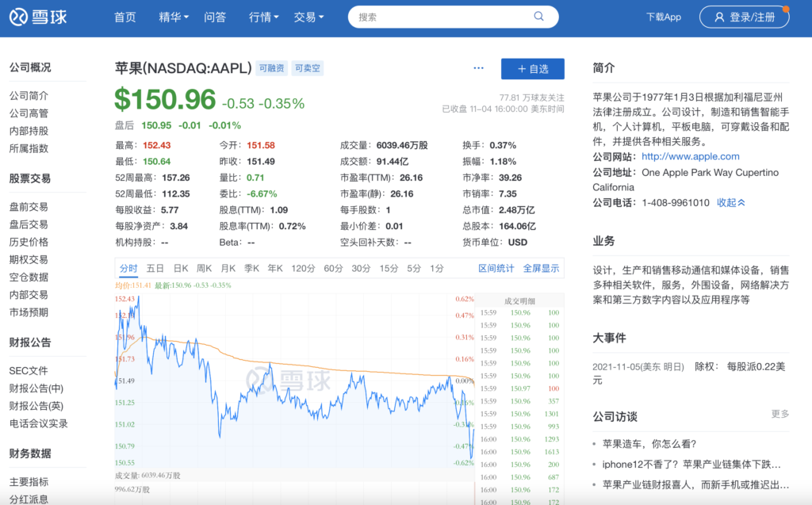The width and height of the screenshot is (812, 505).
Task: Expand the 交易 dropdown menu
Action: [308, 17]
